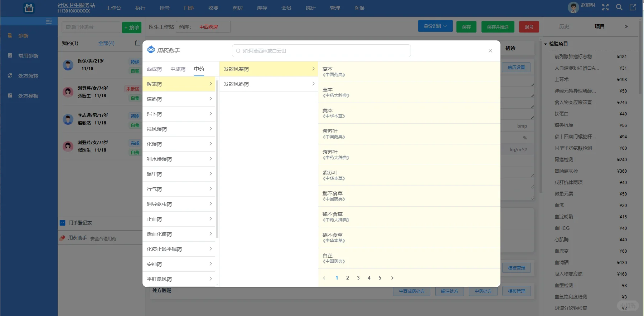Screen dimensions: 644x316
Task: Go to previous page with the left arrow
Action: click(324, 278)
